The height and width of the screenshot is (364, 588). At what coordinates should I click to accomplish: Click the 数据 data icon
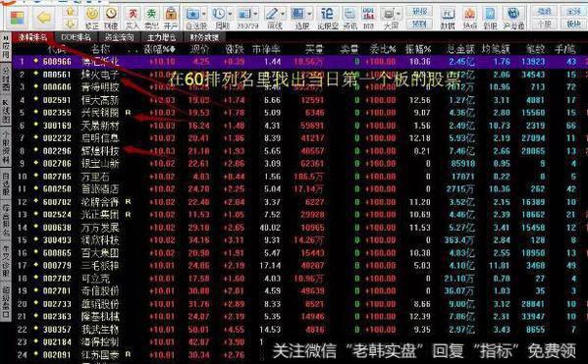click(x=448, y=18)
